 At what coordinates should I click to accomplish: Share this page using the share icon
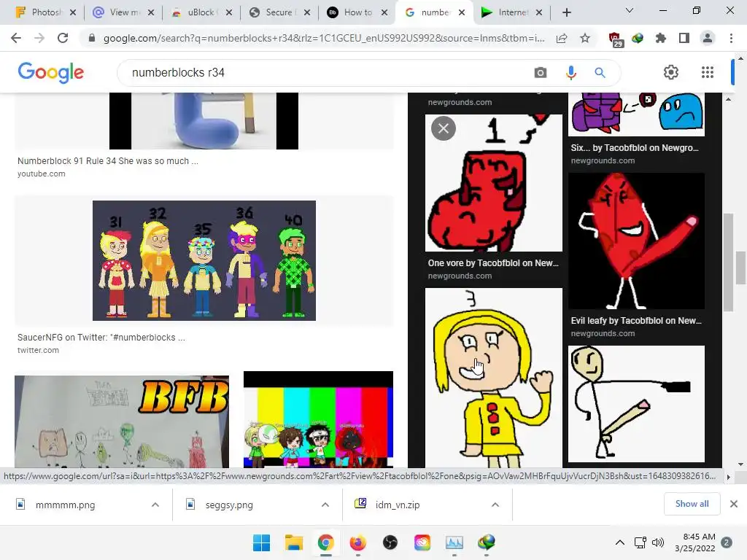(x=562, y=38)
